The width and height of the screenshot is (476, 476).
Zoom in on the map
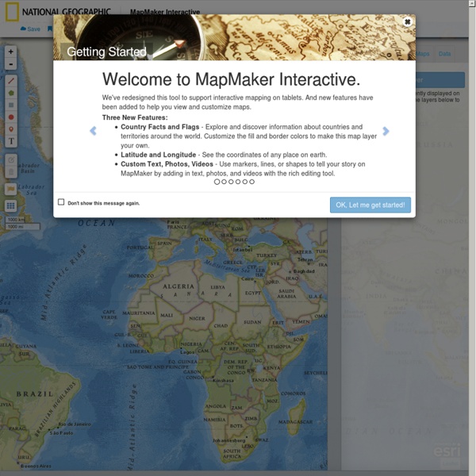pyautogui.click(x=11, y=52)
